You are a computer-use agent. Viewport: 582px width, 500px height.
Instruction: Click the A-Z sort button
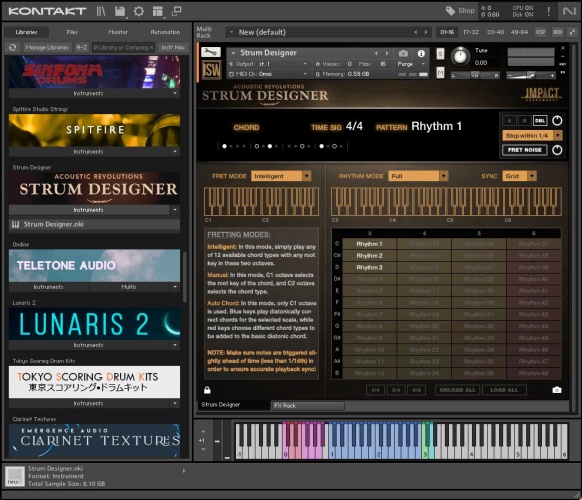(82, 48)
